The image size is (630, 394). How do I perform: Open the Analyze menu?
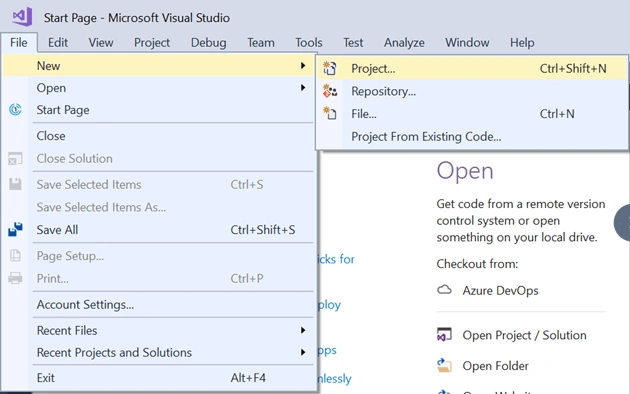pos(404,43)
